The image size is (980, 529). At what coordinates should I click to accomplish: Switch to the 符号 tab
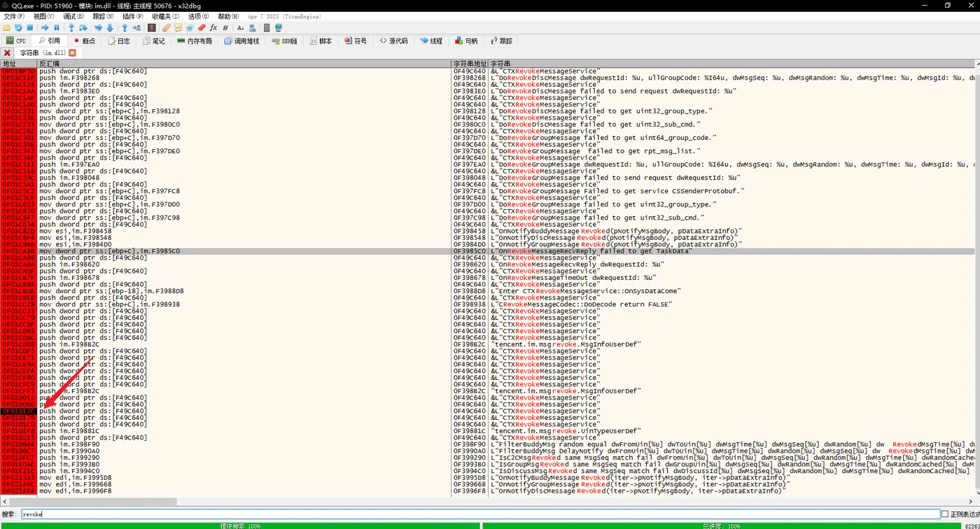(x=356, y=41)
